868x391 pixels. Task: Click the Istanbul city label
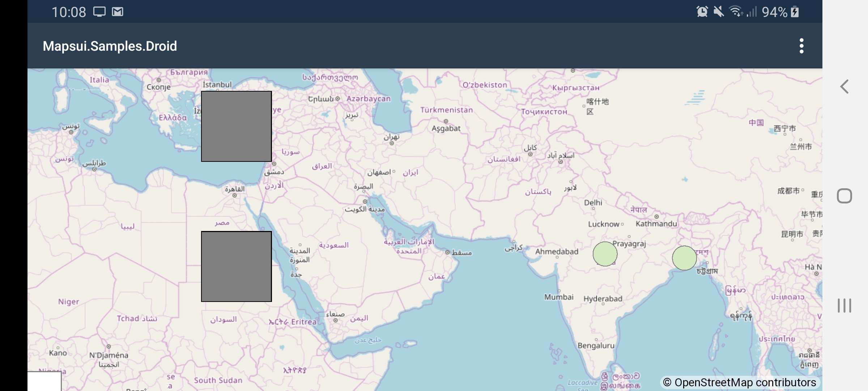217,84
